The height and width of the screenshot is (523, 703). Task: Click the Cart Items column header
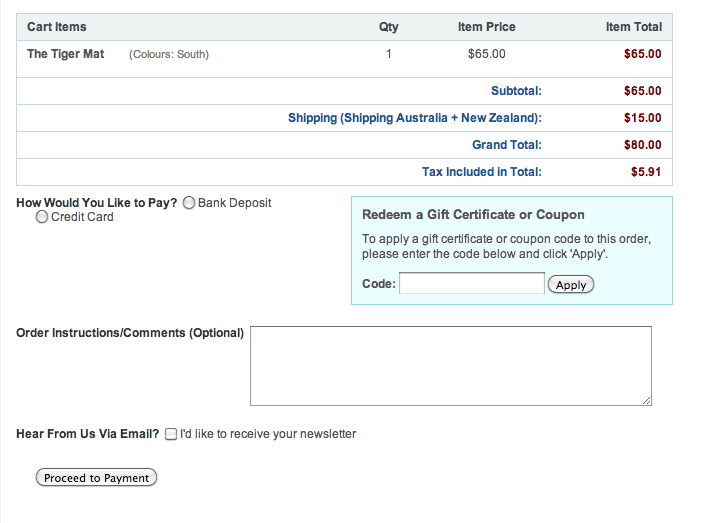tap(57, 27)
